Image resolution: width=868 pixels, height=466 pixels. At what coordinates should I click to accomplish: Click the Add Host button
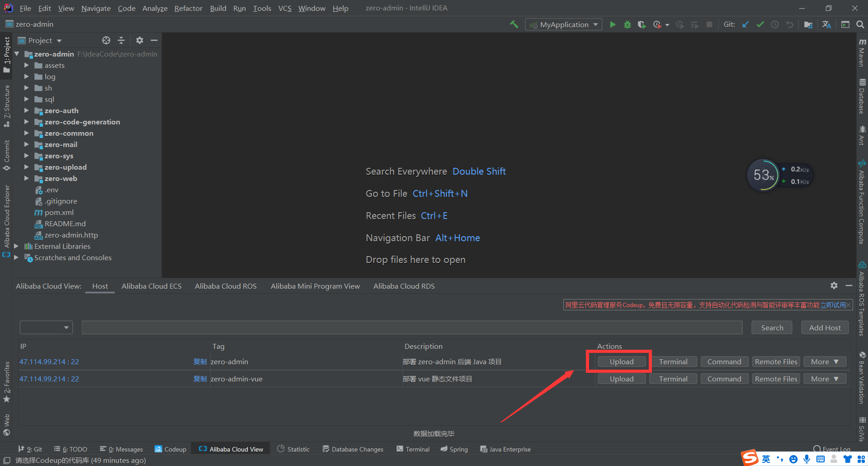pos(825,328)
